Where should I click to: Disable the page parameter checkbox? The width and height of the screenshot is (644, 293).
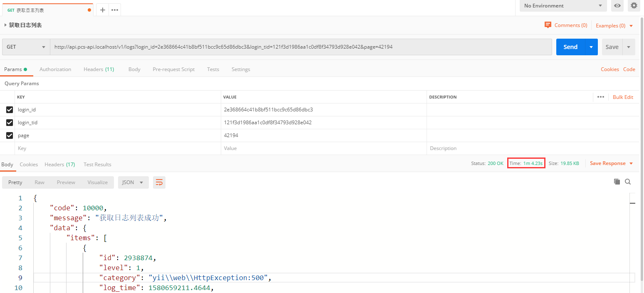pos(10,135)
